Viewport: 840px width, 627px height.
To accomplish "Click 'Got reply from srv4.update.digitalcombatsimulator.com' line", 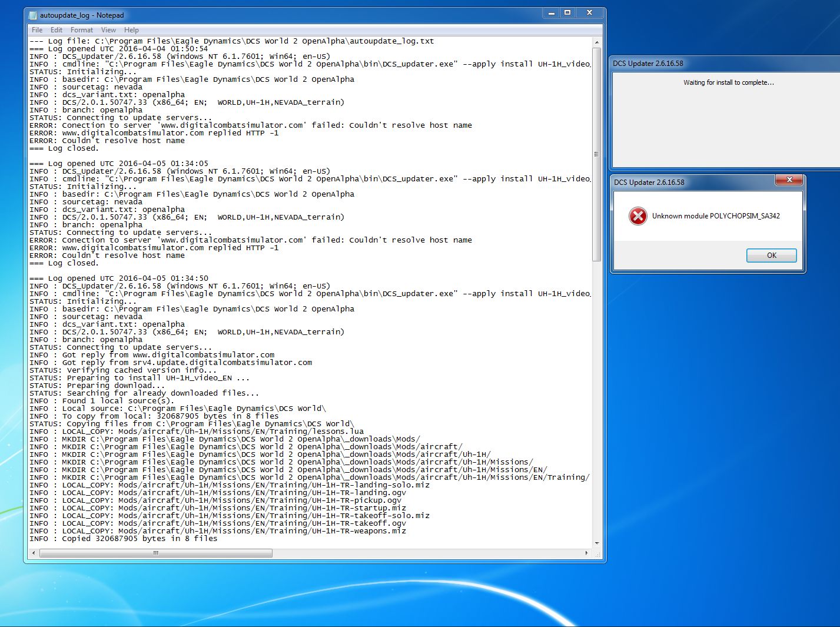I will click(171, 363).
